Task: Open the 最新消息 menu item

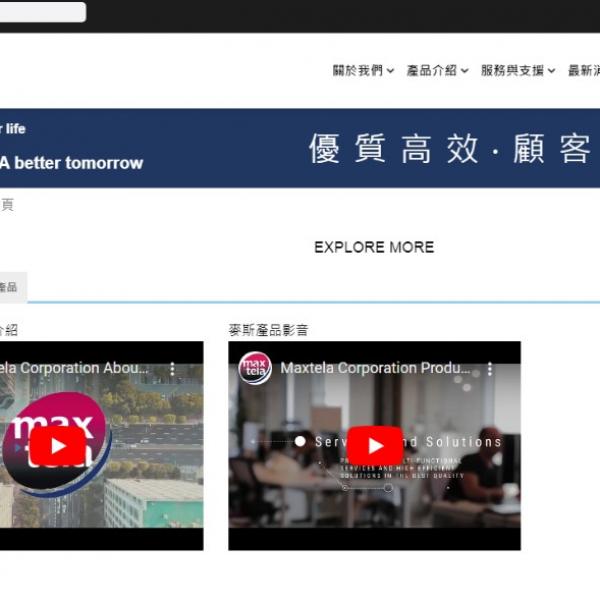Action: point(584,70)
